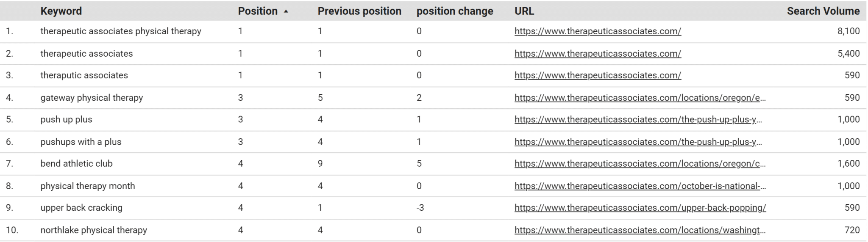Open the northlake physical therapy URL
This screenshot has height=242, width=868.
point(640,230)
